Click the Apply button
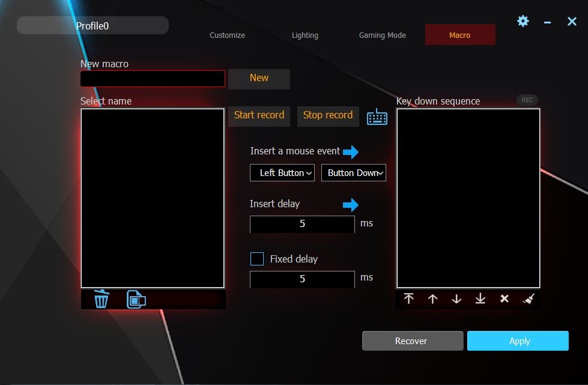 [x=518, y=341]
